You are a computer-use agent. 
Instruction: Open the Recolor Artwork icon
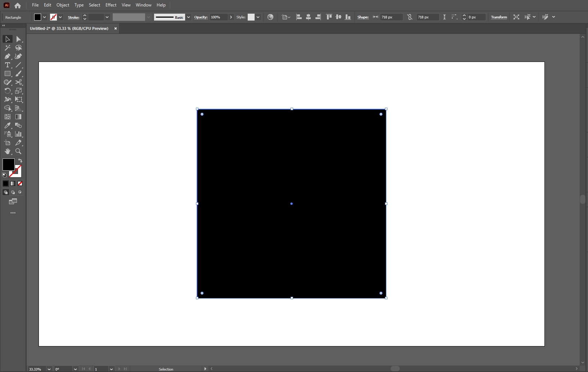click(270, 17)
